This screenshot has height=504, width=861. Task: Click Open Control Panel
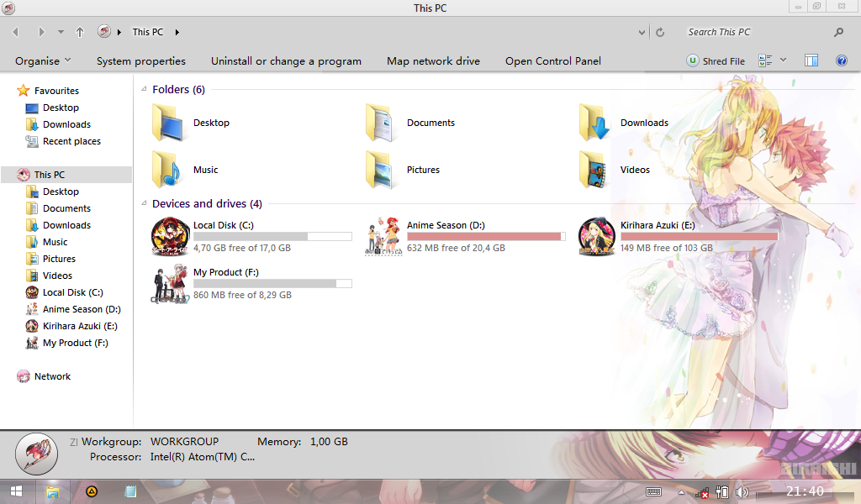553,60
